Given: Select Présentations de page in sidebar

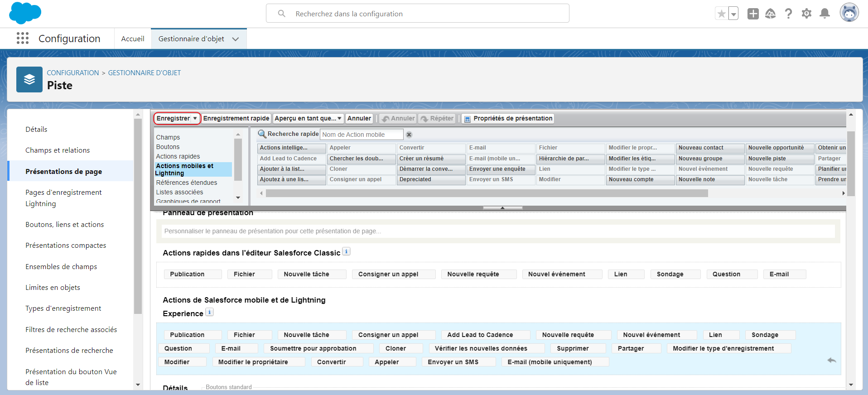Looking at the screenshot, I should 64,171.
